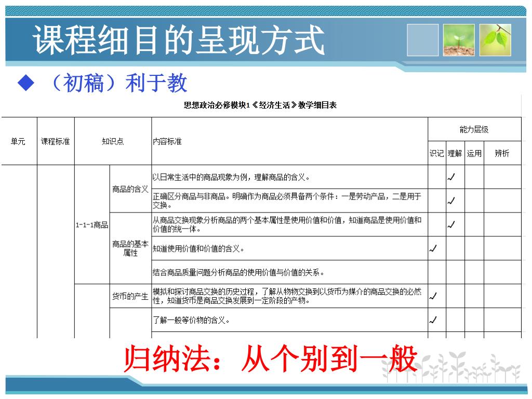Click the row 从商品交换现象分析商品的两个基本属性
The image size is (532, 399).
coord(289,224)
